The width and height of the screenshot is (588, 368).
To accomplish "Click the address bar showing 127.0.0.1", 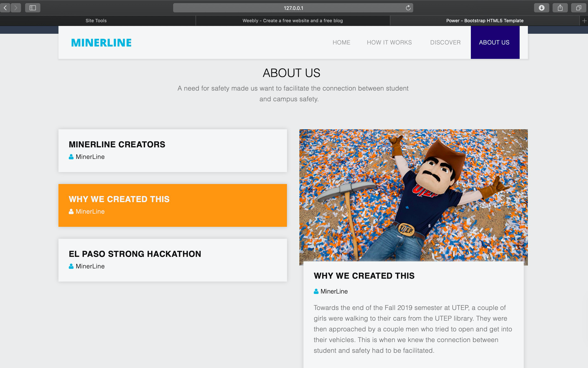I will [293, 8].
